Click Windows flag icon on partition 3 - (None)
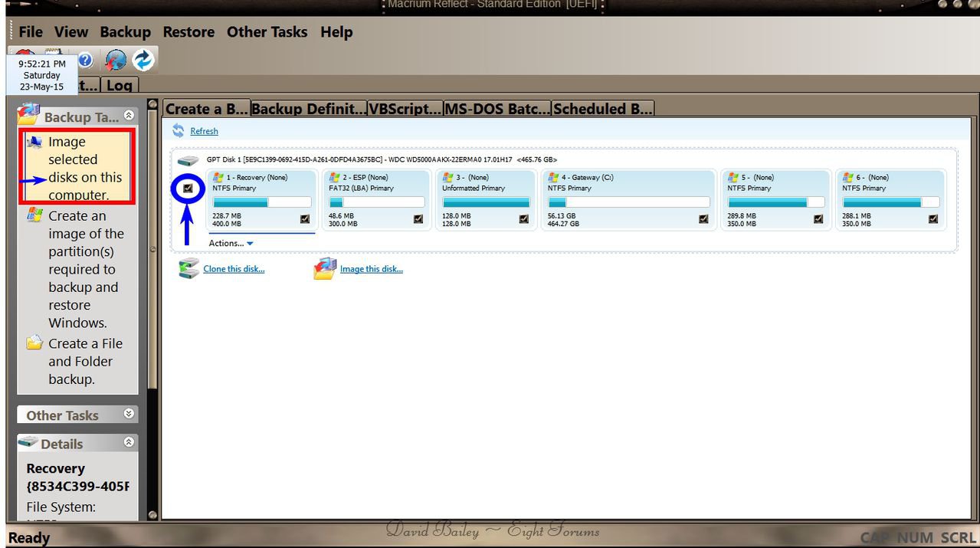The height and width of the screenshot is (548, 980). tap(448, 177)
